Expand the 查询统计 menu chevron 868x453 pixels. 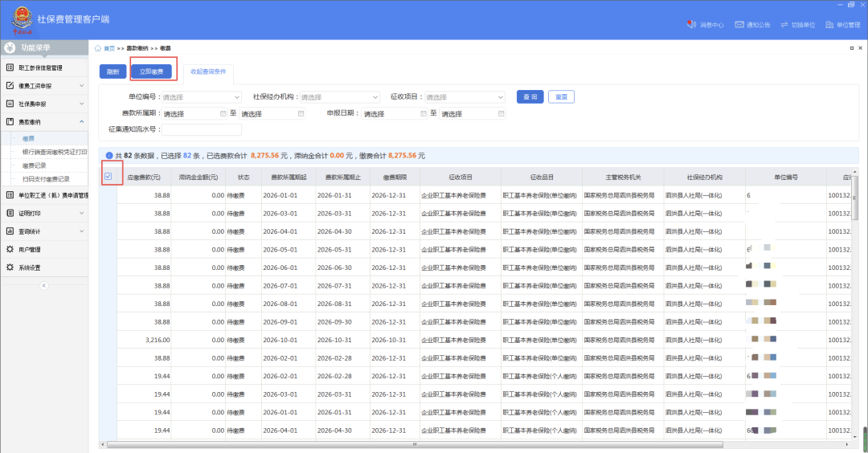pyautogui.click(x=82, y=231)
